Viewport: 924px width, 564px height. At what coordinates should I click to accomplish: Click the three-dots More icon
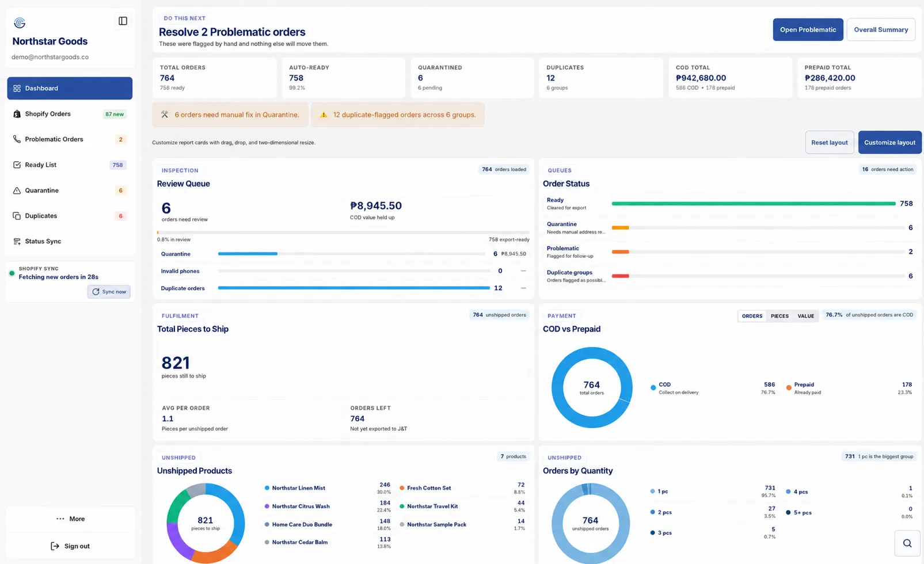[60, 519]
